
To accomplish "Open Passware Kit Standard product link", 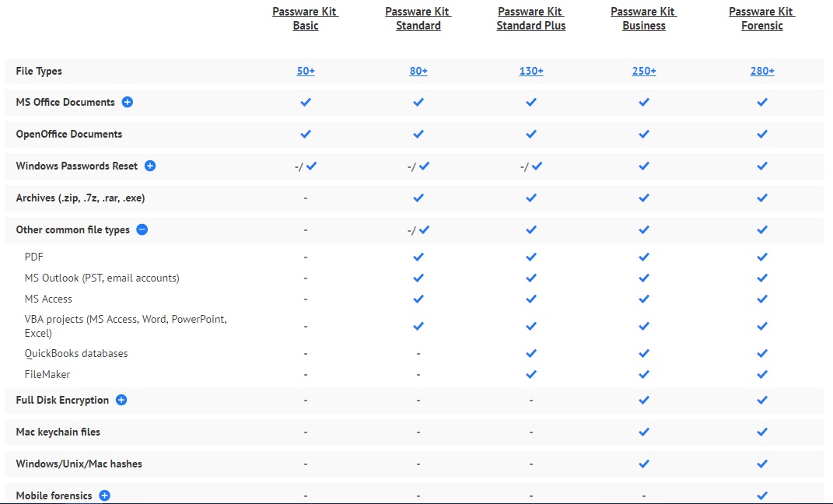I will click(418, 19).
